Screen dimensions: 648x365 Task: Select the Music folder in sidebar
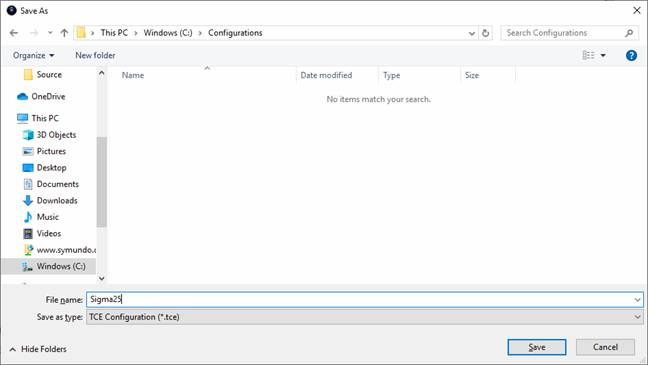[x=48, y=217]
